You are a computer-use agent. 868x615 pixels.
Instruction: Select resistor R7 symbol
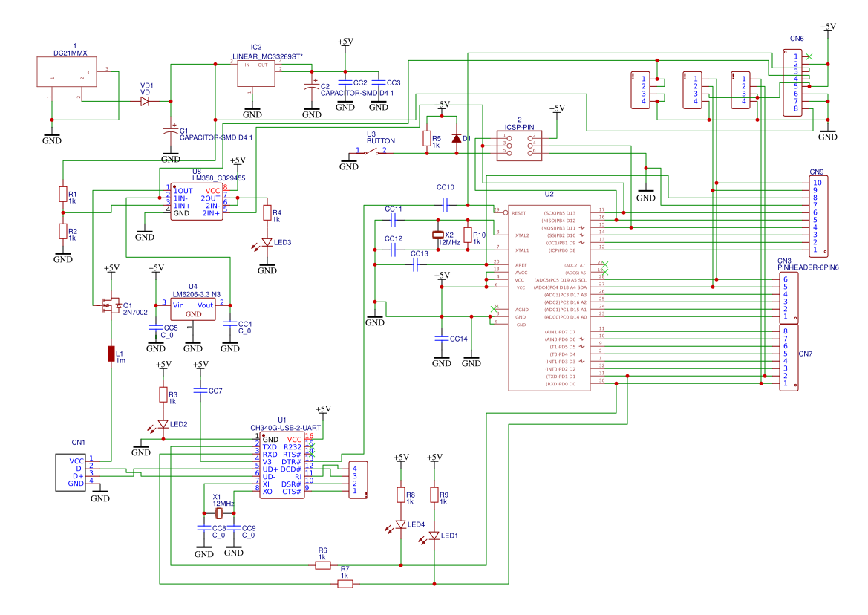tap(345, 584)
